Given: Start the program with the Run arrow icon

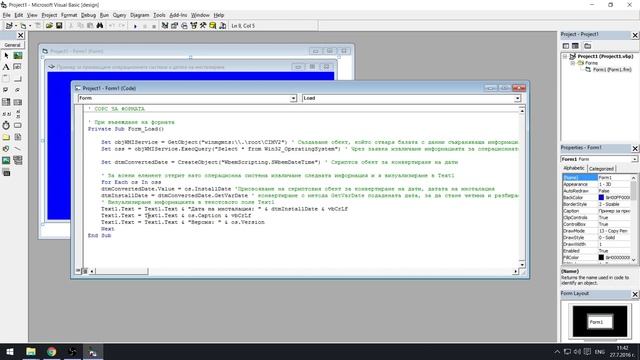Looking at the screenshot, I should [x=135, y=26].
